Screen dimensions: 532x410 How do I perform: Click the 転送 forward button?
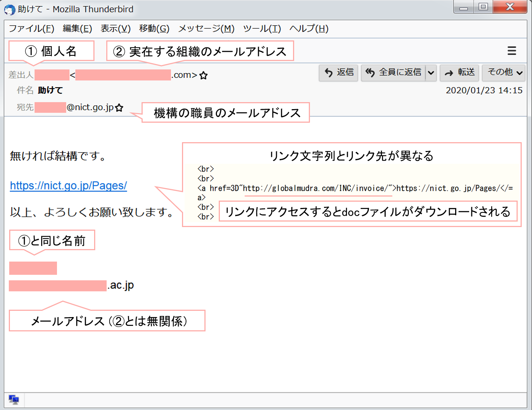[459, 73]
